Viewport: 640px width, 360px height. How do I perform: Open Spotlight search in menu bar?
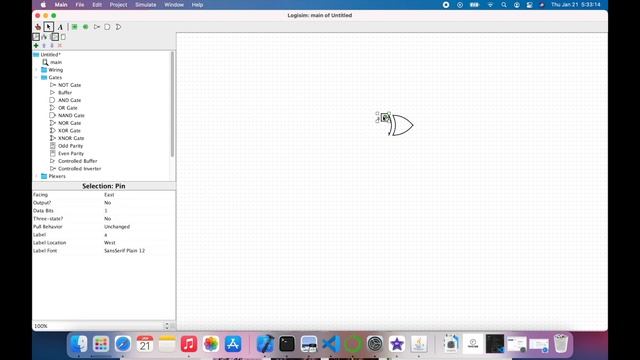click(x=504, y=5)
